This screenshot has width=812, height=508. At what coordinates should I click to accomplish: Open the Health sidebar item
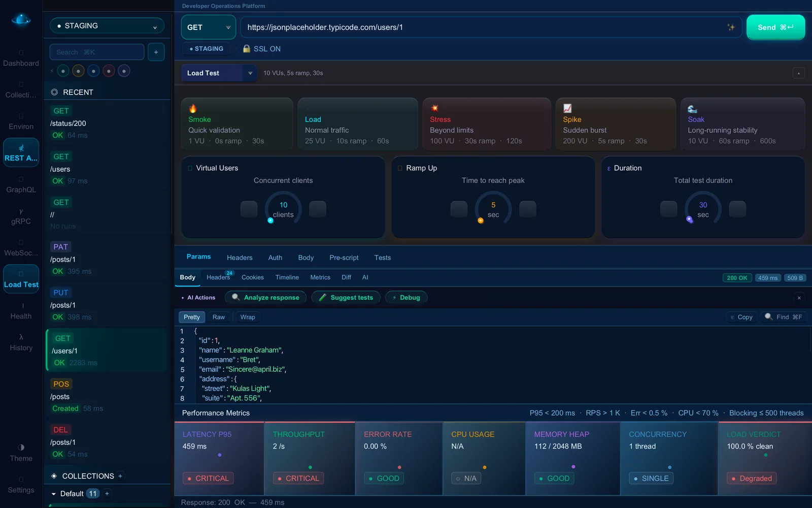coord(21,311)
